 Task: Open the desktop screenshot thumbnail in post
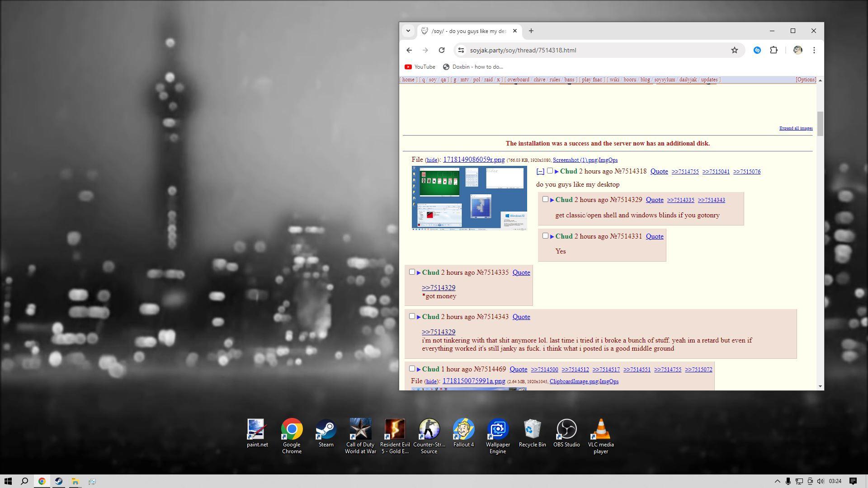469,198
